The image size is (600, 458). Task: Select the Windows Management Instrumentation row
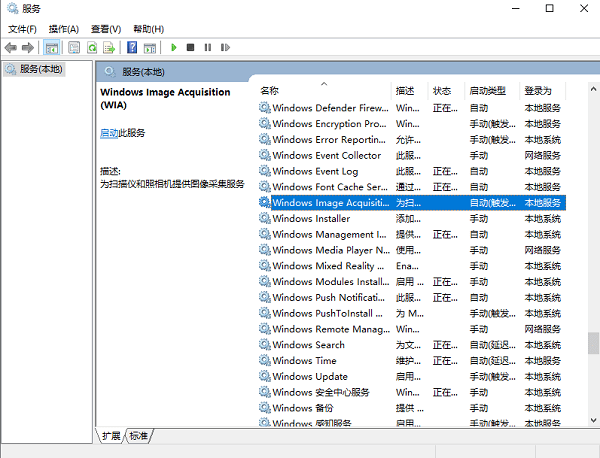point(412,234)
